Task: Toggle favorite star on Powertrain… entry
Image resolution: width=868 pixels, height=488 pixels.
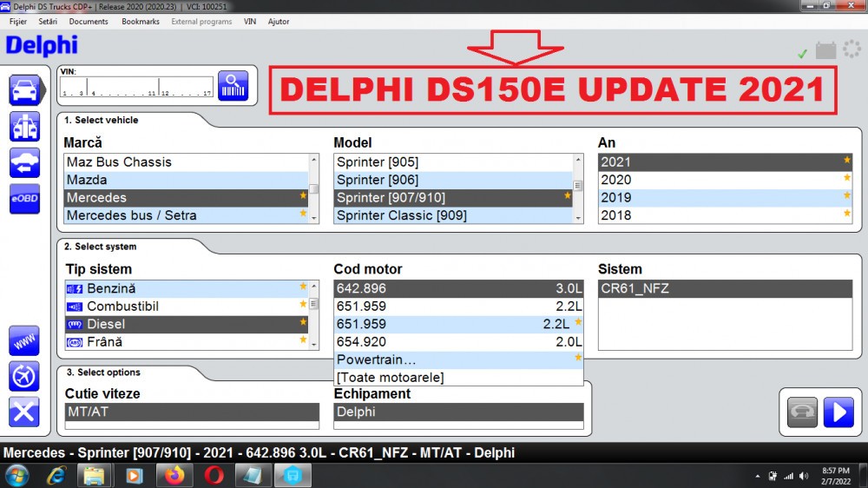Action: 578,357
